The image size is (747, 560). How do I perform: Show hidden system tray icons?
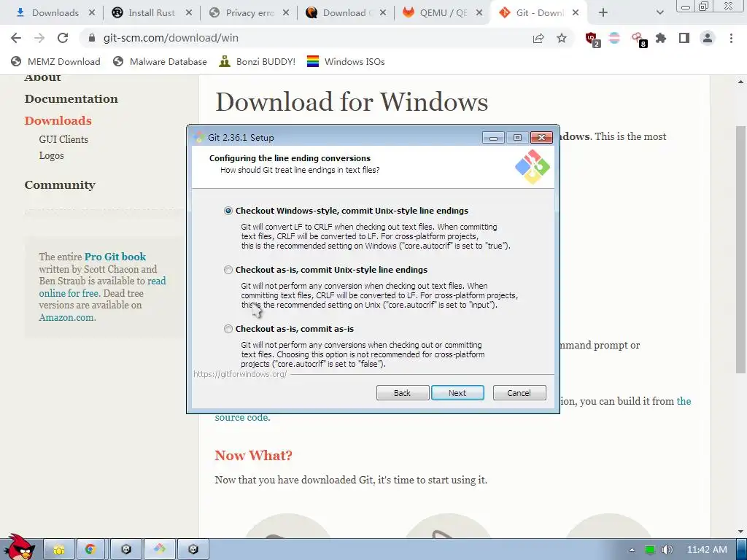tap(632, 550)
